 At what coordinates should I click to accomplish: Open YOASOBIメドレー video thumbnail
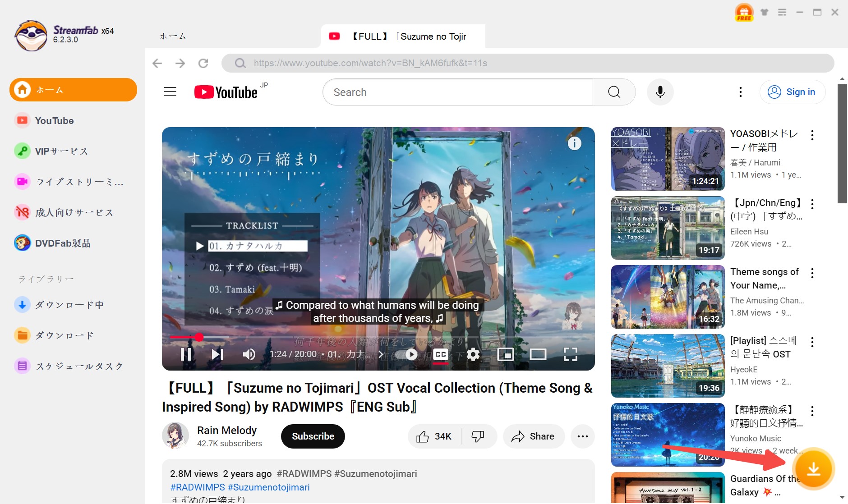click(668, 159)
